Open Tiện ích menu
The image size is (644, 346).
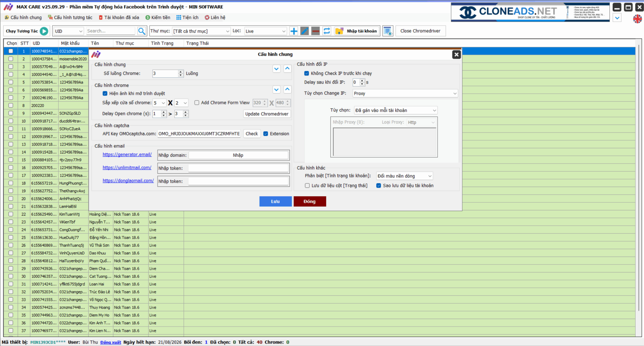point(187,17)
